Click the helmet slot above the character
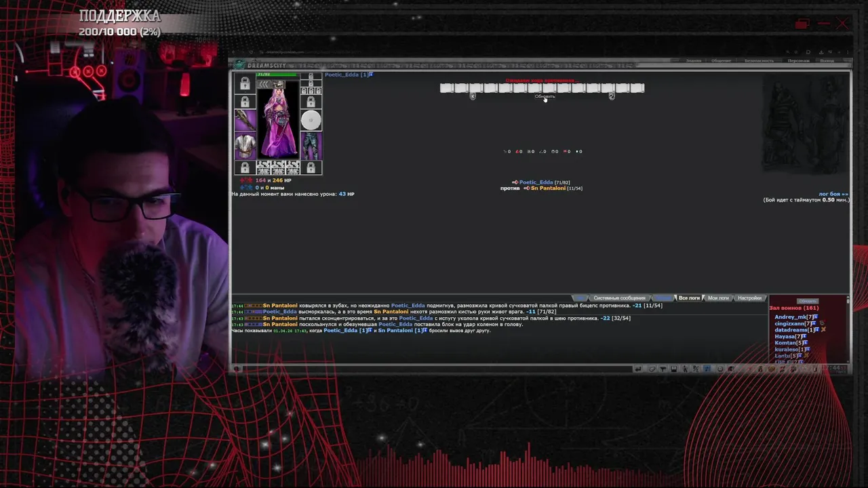Image resolution: width=868 pixels, height=488 pixels. (278, 83)
